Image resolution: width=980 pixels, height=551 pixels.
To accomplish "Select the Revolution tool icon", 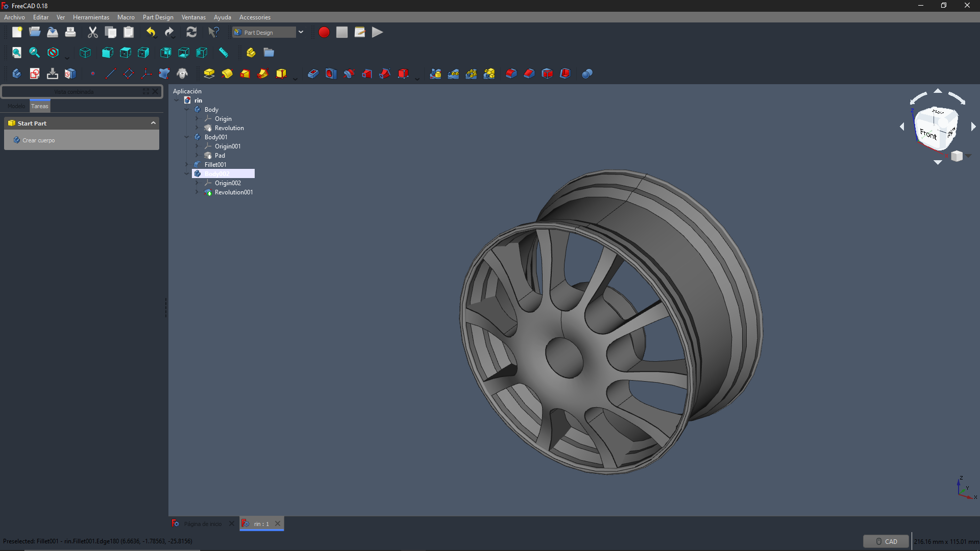I will coord(227,73).
